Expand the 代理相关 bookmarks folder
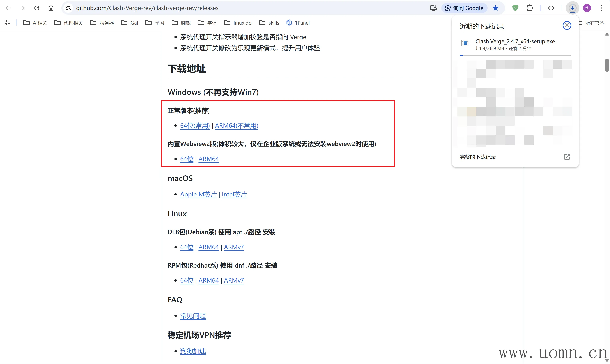610x364 pixels. [x=69, y=23]
